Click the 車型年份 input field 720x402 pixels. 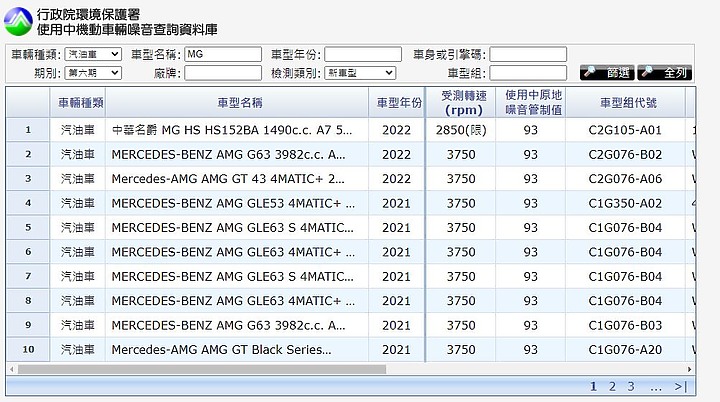(x=363, y=54)
